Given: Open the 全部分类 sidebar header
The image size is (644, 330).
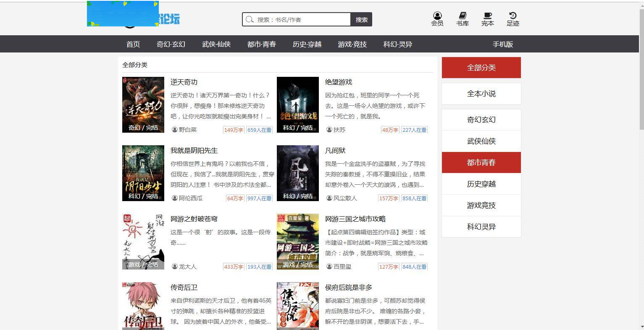Looking at the screenshot, I should coord(481,67).
